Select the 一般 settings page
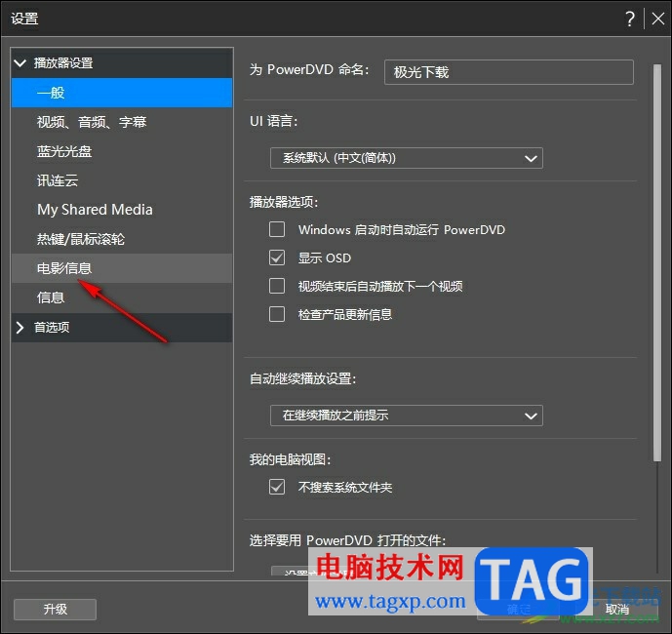The image size is (672, 634). pyautogui.click(x=122, y=93)
